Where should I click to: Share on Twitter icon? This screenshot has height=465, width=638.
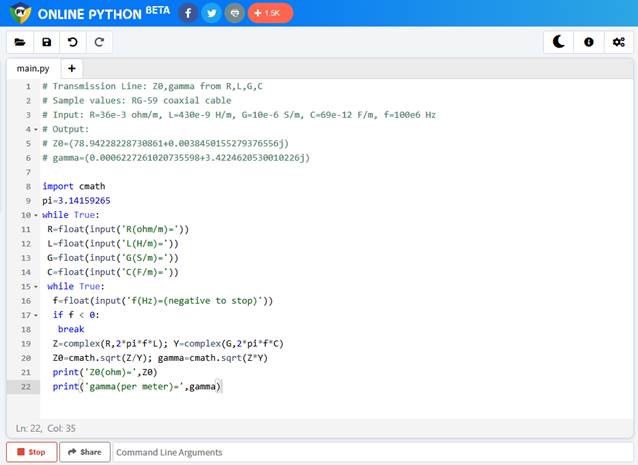(211, 13)
